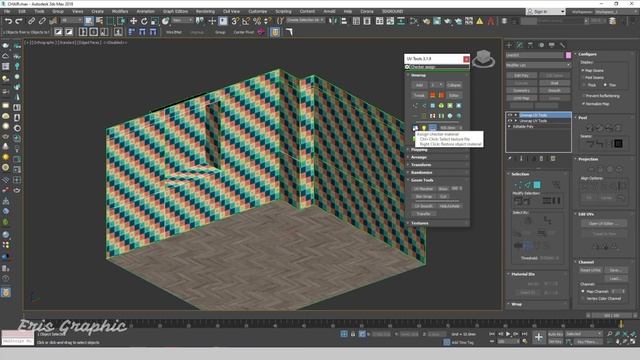Open the Utilities wrench panel icon
This screenshot has height=360, width=640.
point(562,45)
